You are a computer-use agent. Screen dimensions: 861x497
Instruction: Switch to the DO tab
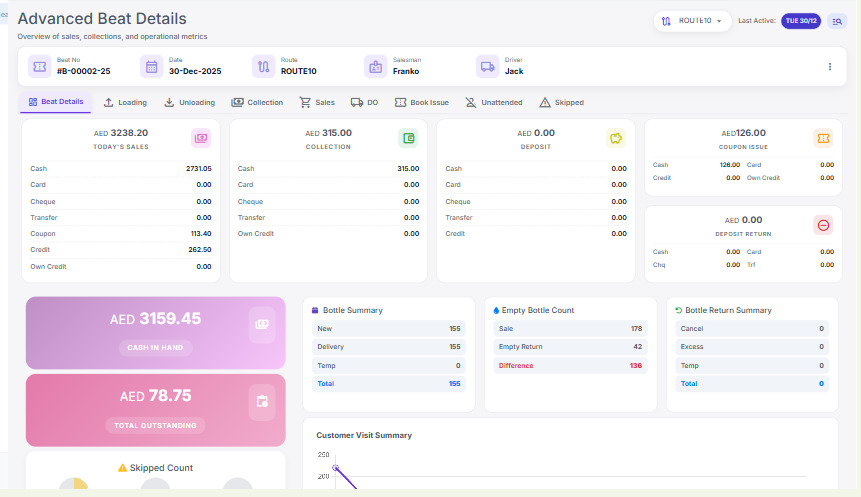pyautogui.click(x=364, y=102)
